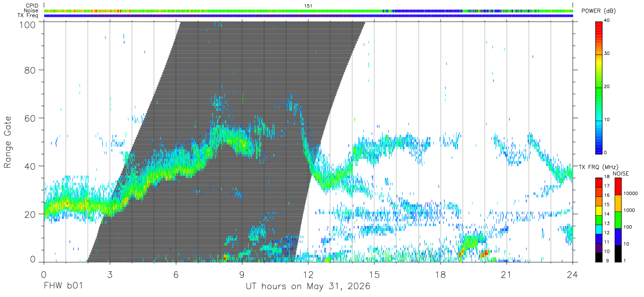Click the FHW b01 radar beam label
The width and height of the screenshot is (644, 297).
pyautogui.click(x=62, y=287)
